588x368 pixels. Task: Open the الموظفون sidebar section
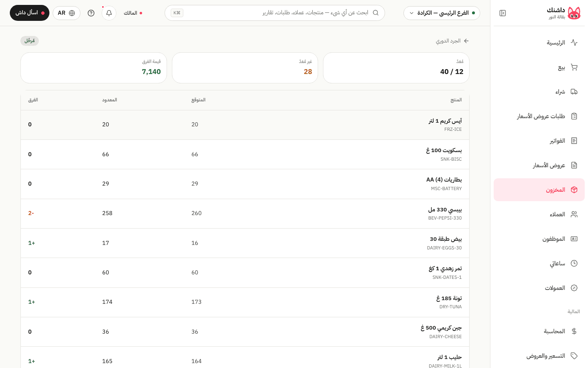539,239
